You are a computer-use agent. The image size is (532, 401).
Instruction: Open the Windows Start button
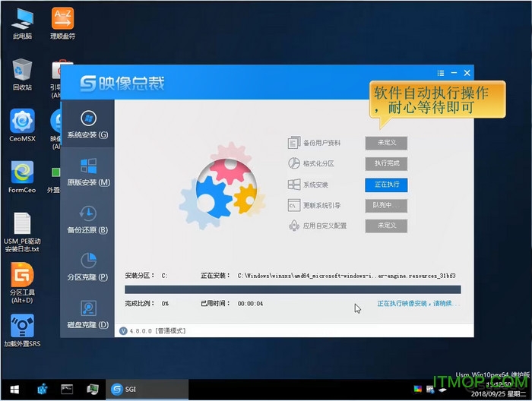[x=14, y=390]
